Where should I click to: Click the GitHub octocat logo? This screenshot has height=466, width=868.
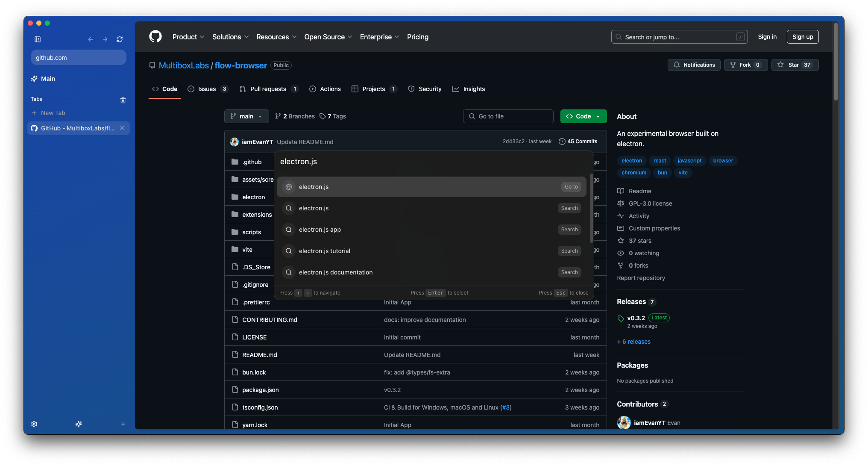[x=155, y=37]
